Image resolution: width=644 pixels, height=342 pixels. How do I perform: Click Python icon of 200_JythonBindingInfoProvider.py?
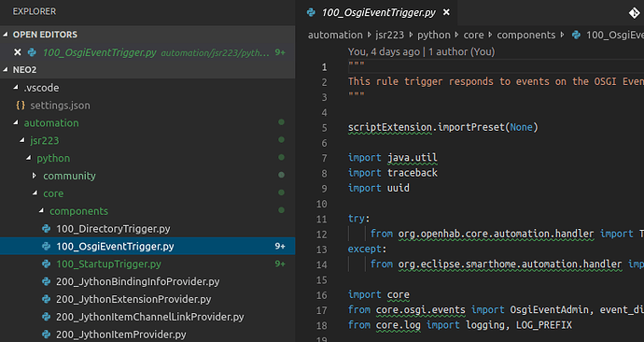[47, 281]
